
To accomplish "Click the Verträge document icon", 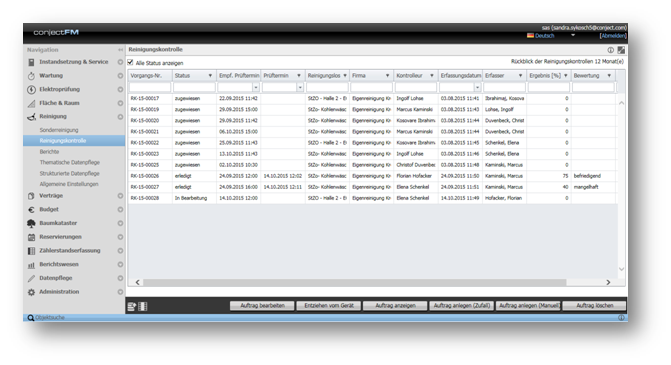I will tap(31, 196).
